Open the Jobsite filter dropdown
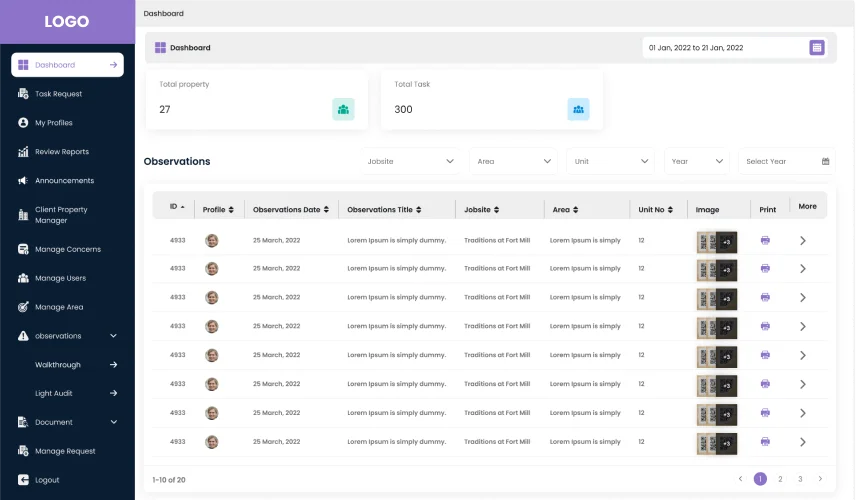 [410, 161]
